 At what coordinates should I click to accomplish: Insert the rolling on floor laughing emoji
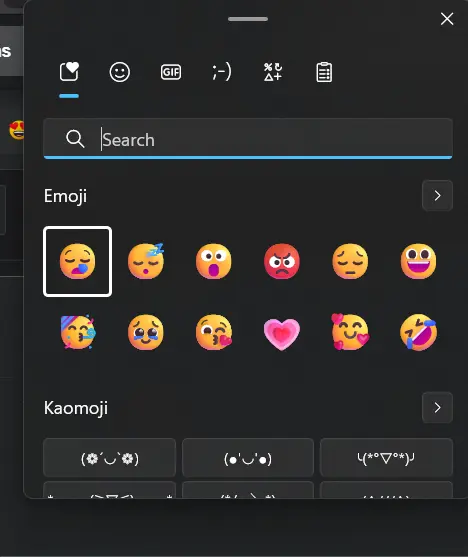[418, 332]
